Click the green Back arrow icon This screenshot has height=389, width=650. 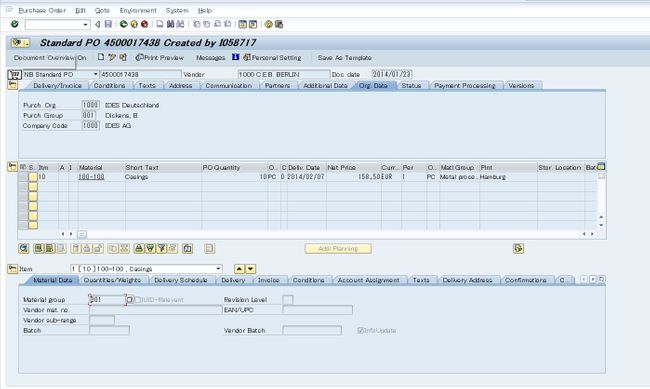tap(124, 24)
